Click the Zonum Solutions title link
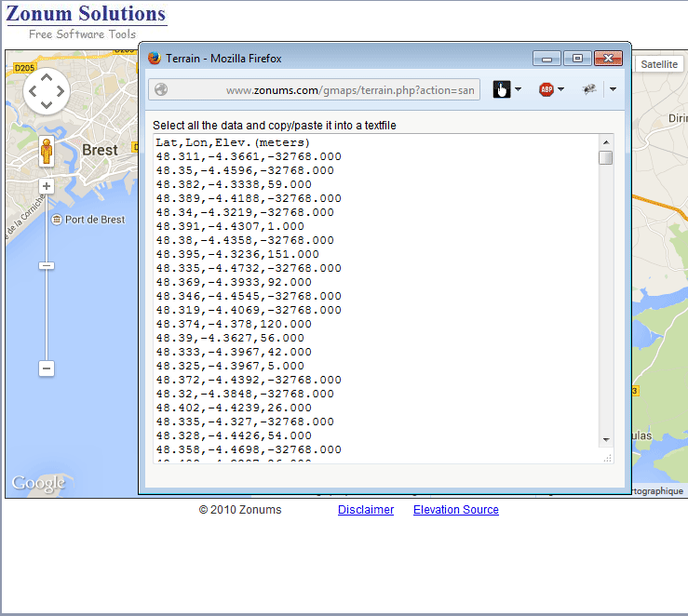The image size is (688, 616). click(x=86, y=14)
